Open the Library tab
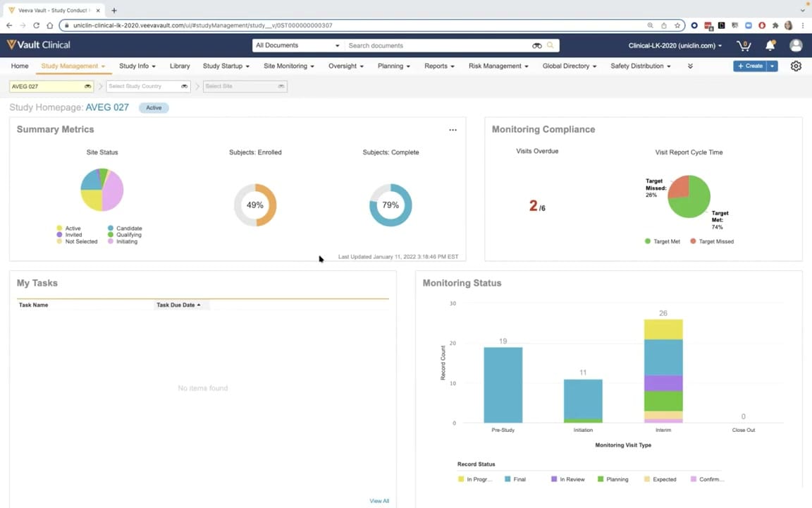The width and height of the screenshot is (812, 508). click(x=180, y=66)
